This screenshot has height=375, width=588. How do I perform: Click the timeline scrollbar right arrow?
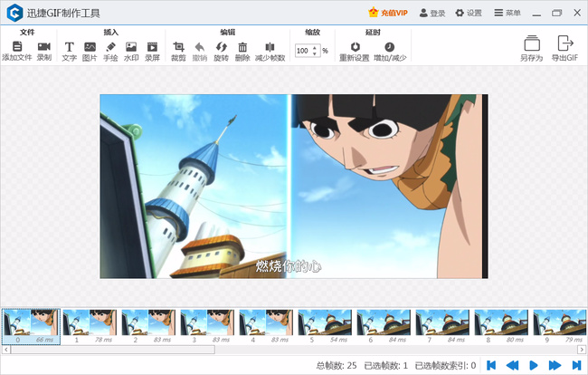582,350
